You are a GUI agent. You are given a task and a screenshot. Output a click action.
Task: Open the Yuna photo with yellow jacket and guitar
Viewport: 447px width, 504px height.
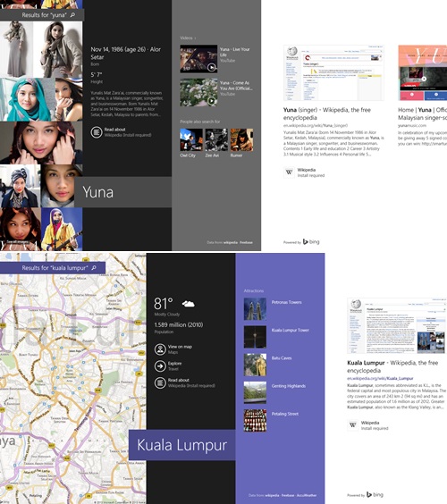click(62, 229)
